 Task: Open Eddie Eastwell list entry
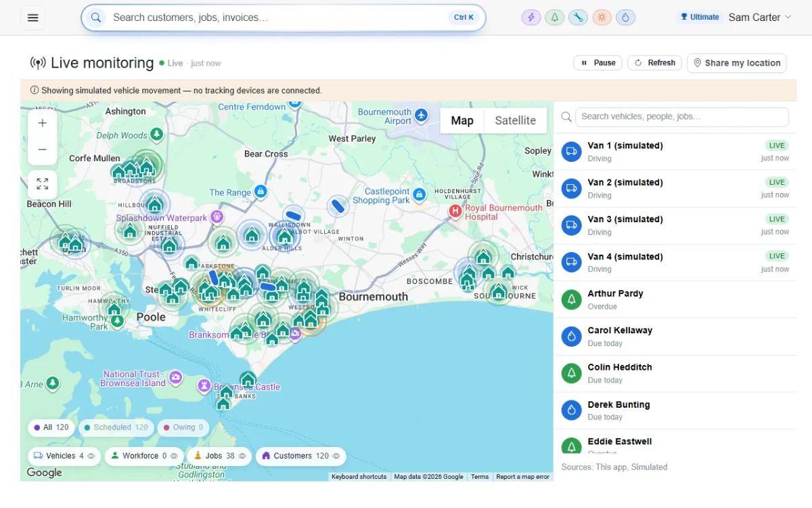pyautogui.click(x=675, y=442)
